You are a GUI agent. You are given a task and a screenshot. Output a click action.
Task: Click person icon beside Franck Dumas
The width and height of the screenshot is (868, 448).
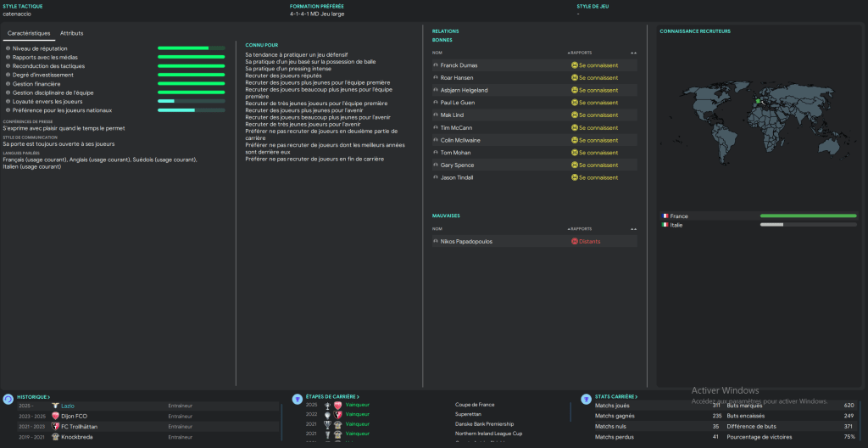click(x=435, y=65)
